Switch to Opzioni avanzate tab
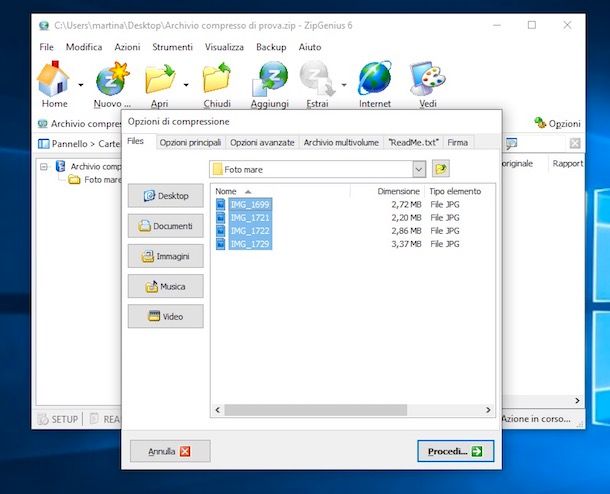 click(x=262, y=143)
